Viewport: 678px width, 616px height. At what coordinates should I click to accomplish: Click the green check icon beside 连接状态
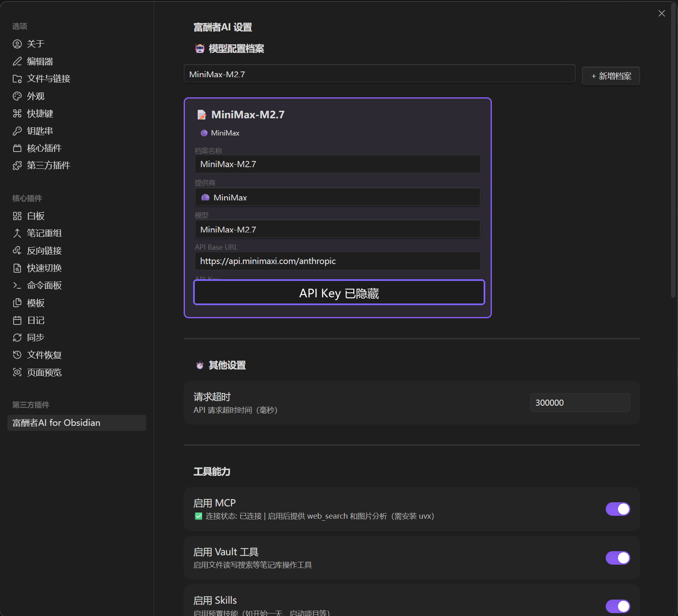198,516
